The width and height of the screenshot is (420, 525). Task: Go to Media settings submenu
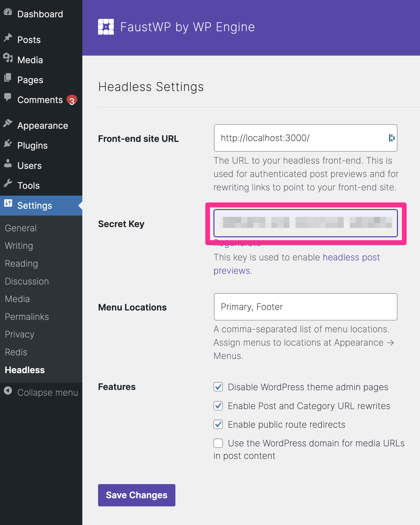[x=17, y=299]
